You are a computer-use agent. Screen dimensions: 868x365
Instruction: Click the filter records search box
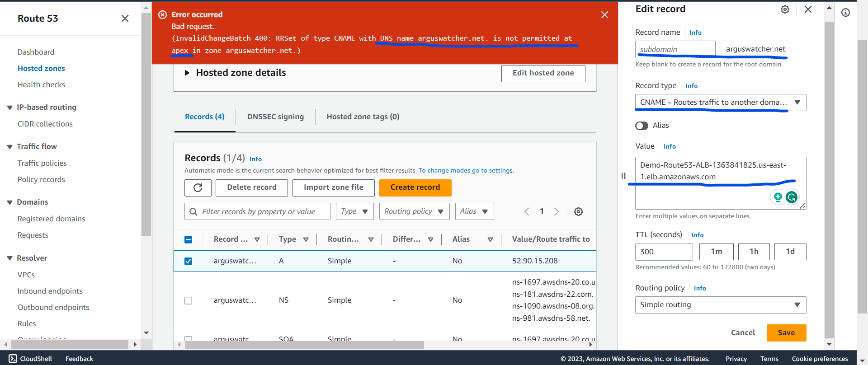[257, 211]
